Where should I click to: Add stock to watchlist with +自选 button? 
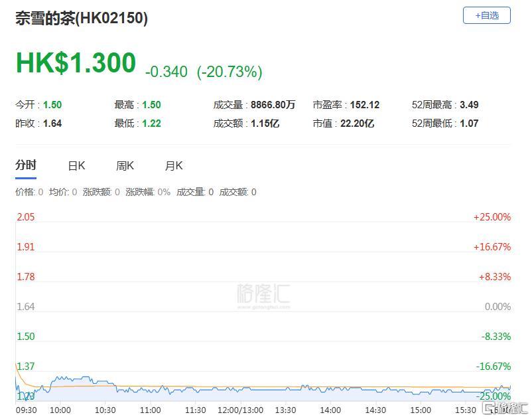(x=486, y=16)
